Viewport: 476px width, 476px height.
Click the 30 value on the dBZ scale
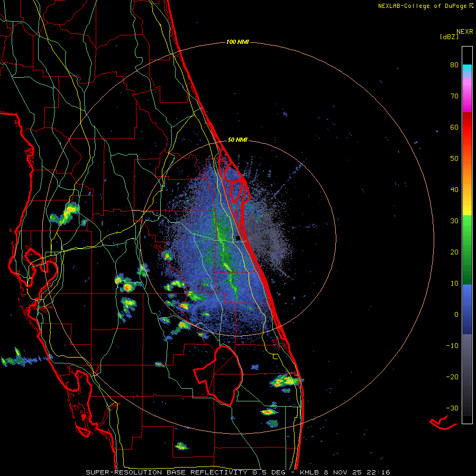click(454, 221)
